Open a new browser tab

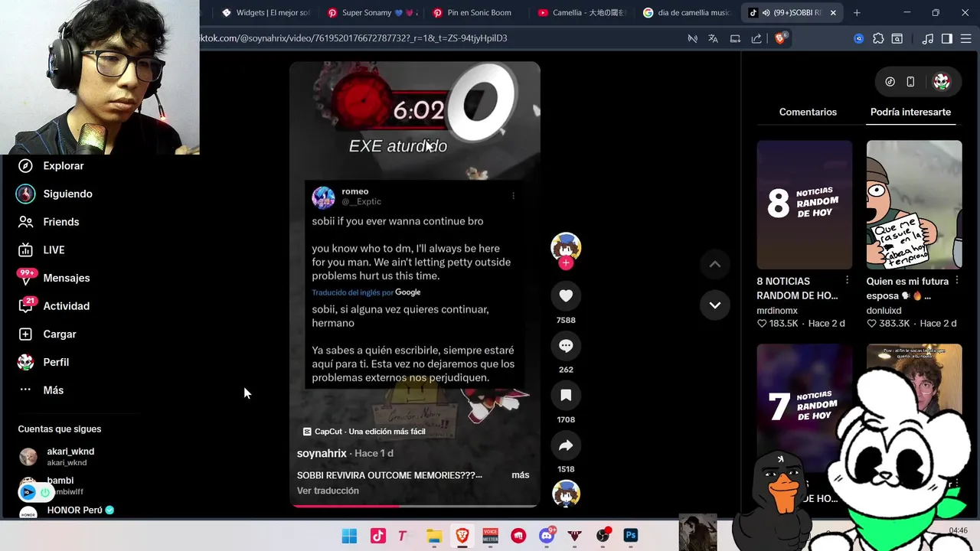pos(857,13)
